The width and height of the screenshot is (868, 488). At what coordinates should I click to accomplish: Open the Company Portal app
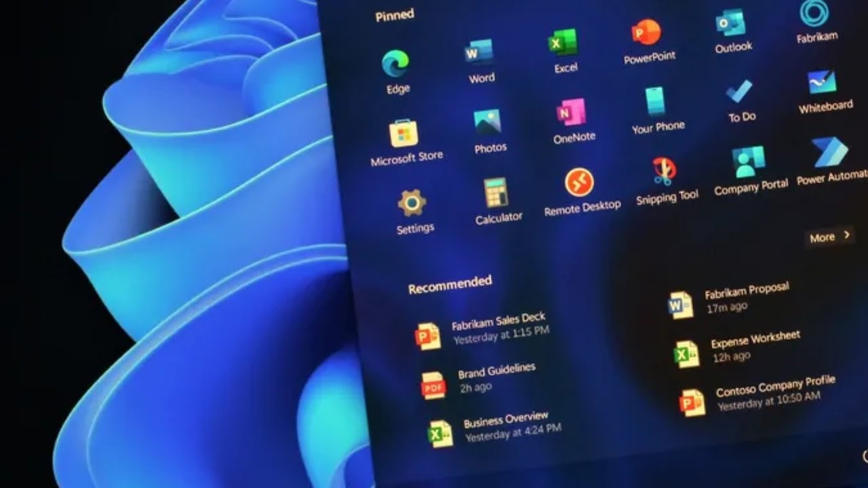(x=748, y=161)
